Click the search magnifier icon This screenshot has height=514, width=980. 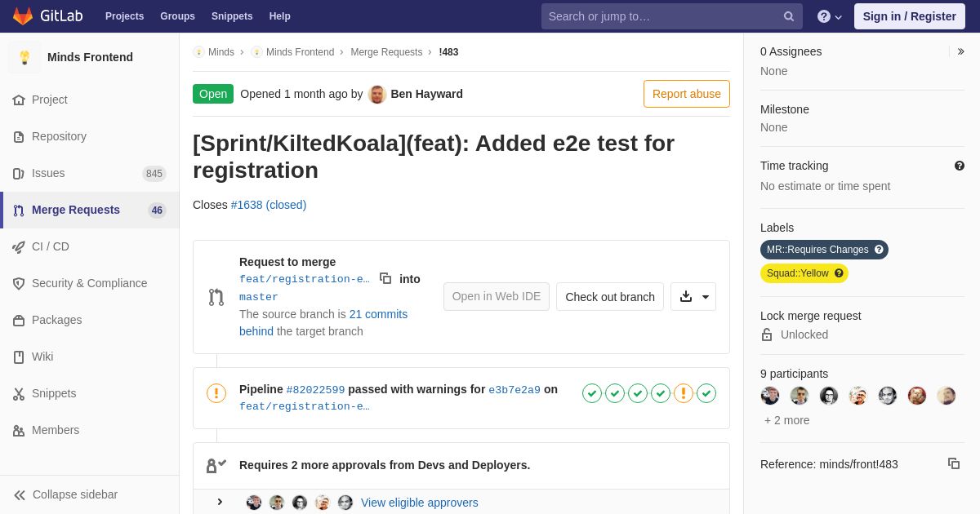pyautogui.click(x=788, y=16)
